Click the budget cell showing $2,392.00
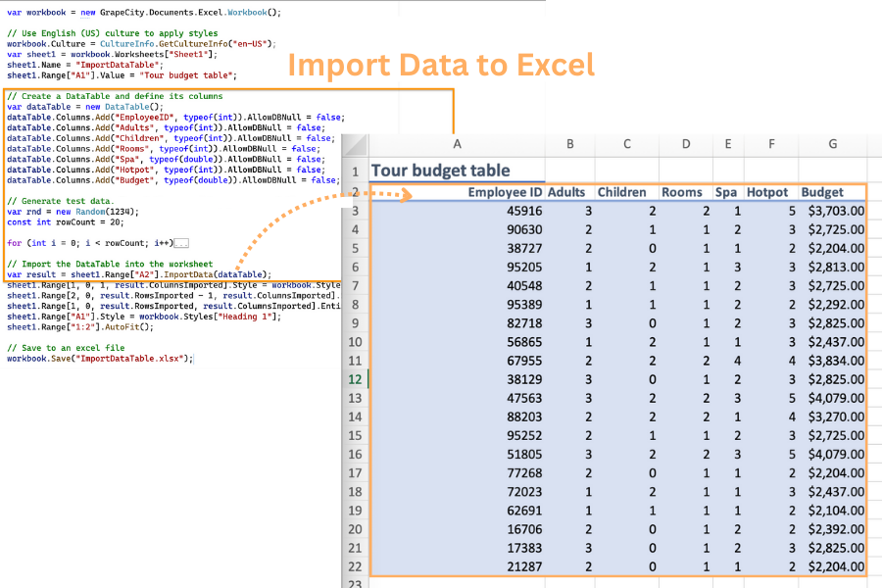Image resolution: width=882 pixels, height=588 pixels. coord(832,529)
